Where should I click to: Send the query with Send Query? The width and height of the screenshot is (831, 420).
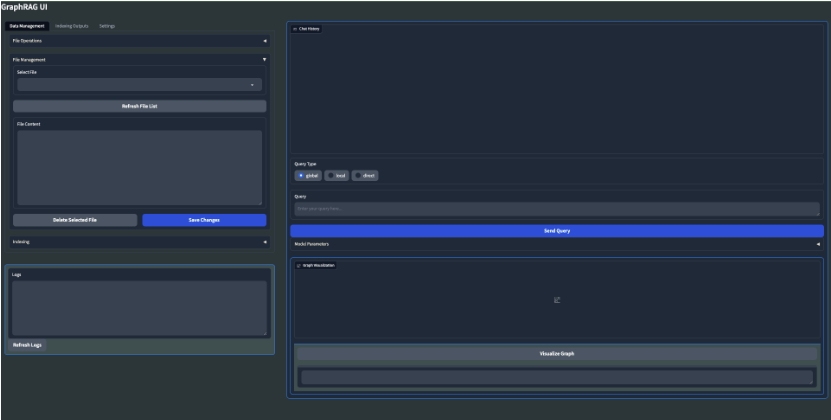click(x=556, y=230)
